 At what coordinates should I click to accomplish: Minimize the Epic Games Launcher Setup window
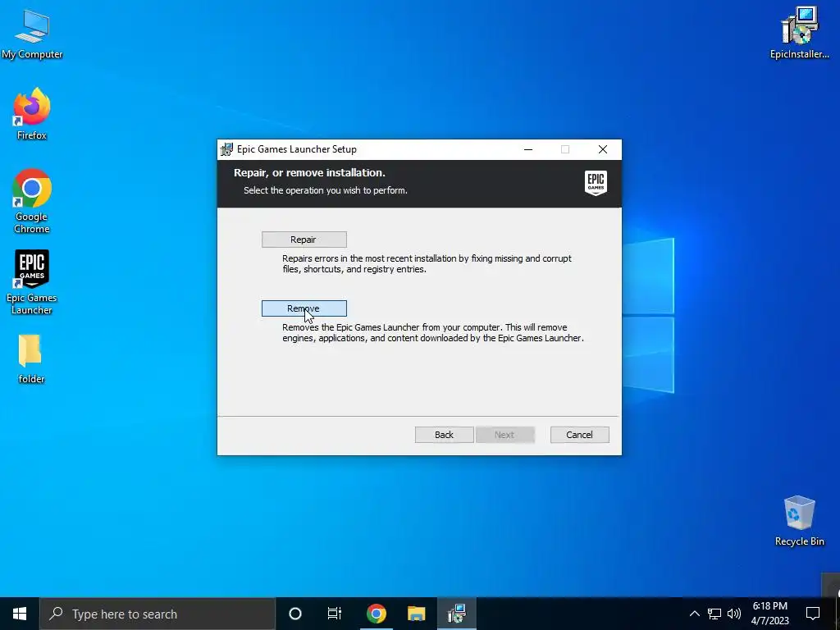click(x=528, y=149)
